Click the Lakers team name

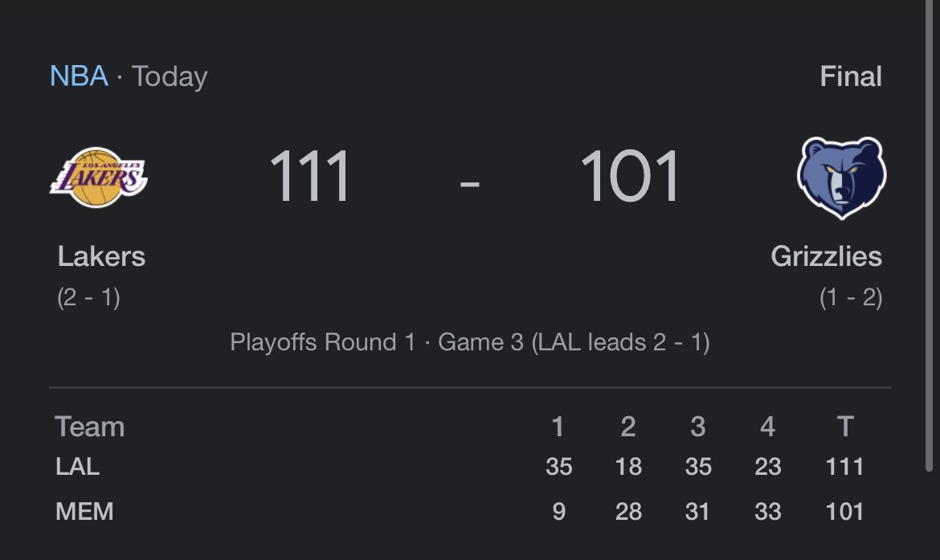[x=101, y=256]
